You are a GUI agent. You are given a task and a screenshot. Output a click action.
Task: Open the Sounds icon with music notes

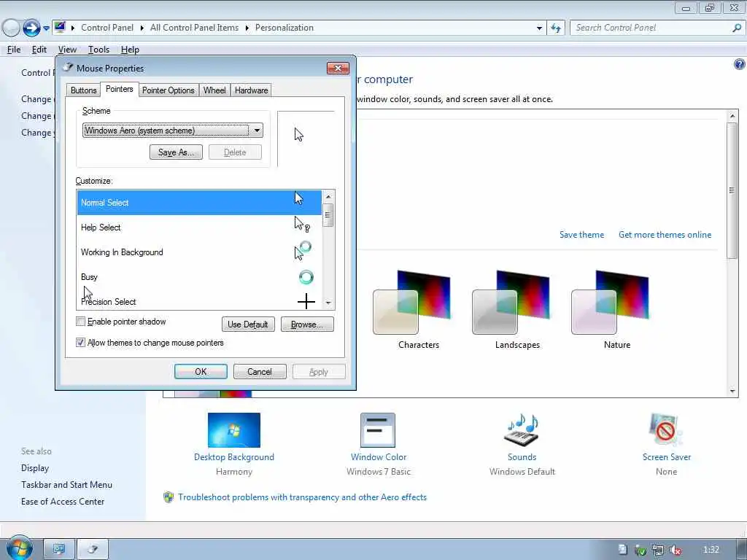(522, 430)
